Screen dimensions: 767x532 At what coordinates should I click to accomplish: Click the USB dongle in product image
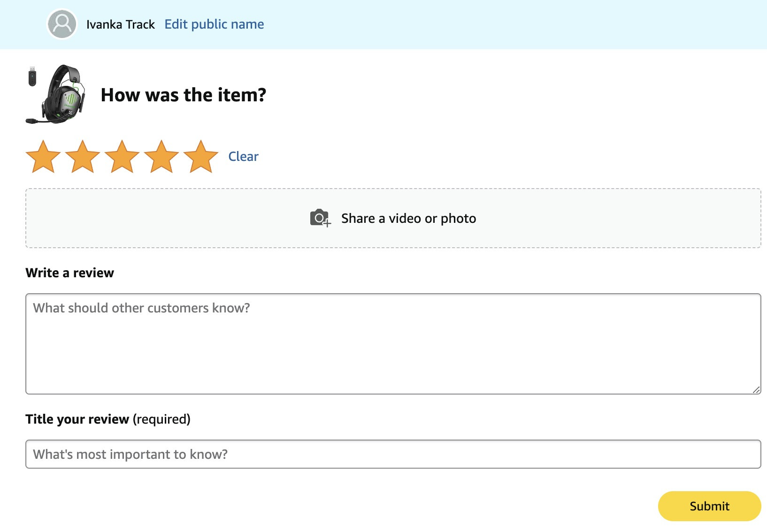[32, 76]
